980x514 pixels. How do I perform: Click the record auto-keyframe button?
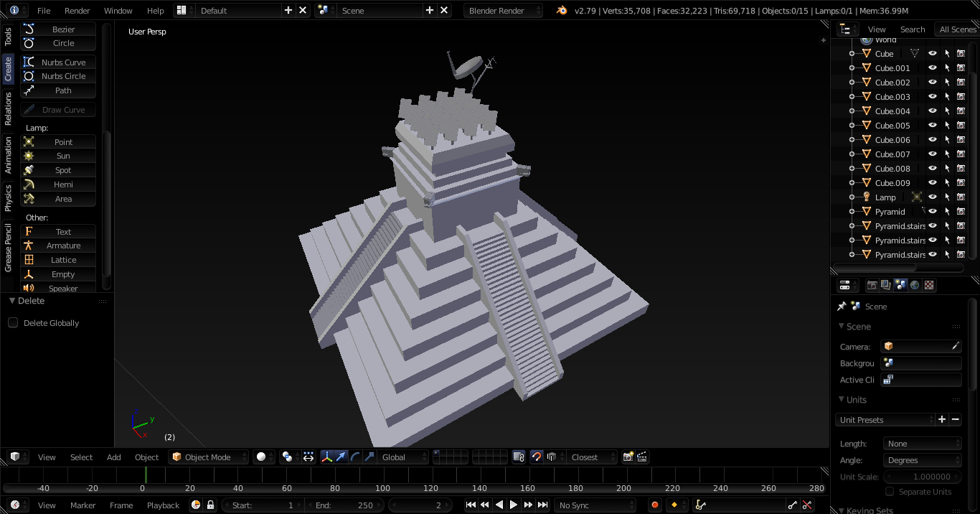pyautogui.click(x=654, y=505)
